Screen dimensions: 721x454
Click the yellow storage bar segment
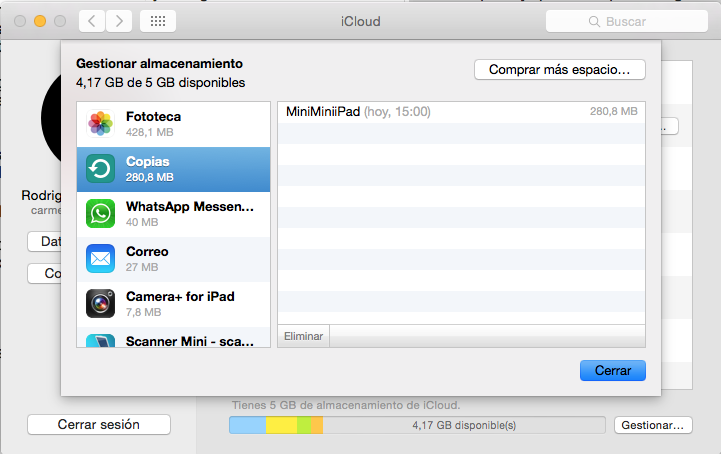coord(281,425)
